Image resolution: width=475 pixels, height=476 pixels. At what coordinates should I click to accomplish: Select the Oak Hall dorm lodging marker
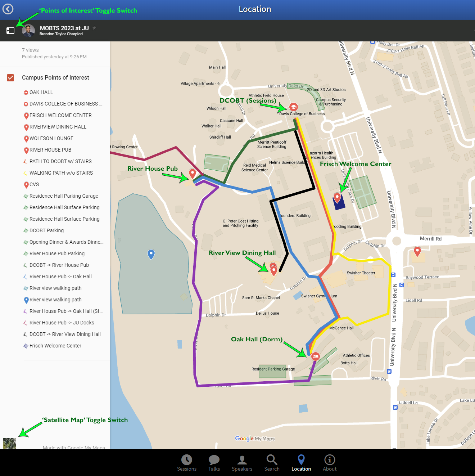pos(315,356)
